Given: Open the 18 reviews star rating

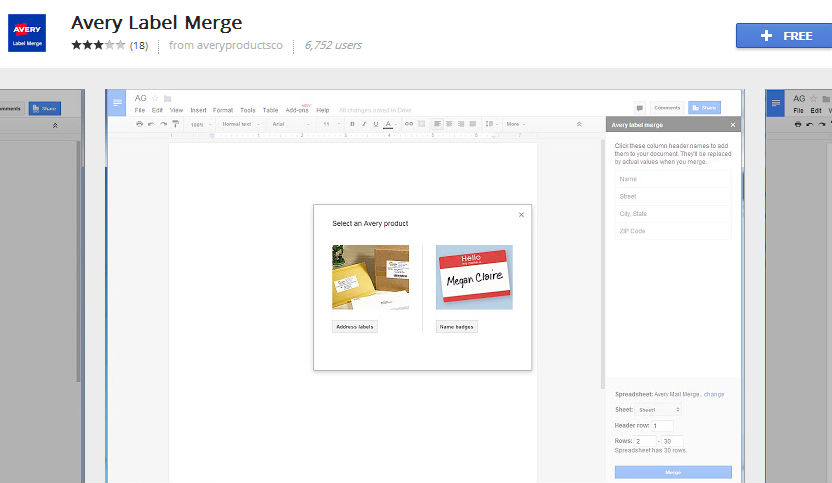Looking at the screenshot, I should (x=110, y=45).
